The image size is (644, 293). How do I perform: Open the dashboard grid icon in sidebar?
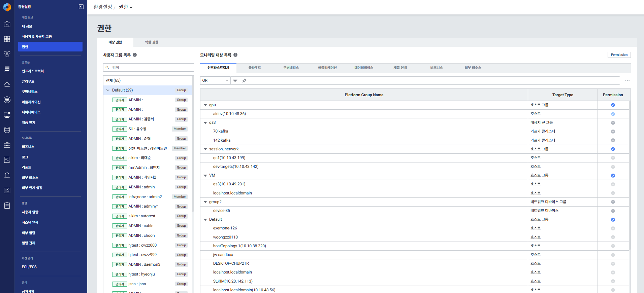point(7,39)
